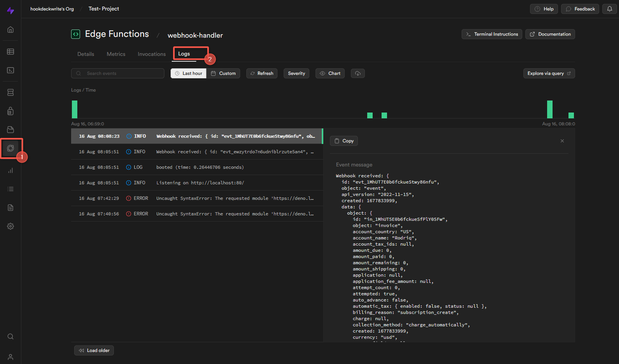Open the Authentication lock icon
This screenshot has width=619, height=364.
pyautogui.click(x=10, y=111)
